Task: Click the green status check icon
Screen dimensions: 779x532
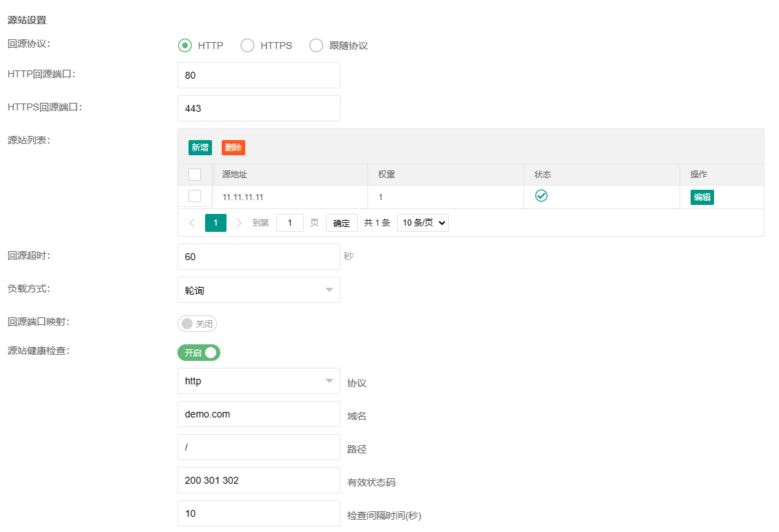Action: click(541, 196)
